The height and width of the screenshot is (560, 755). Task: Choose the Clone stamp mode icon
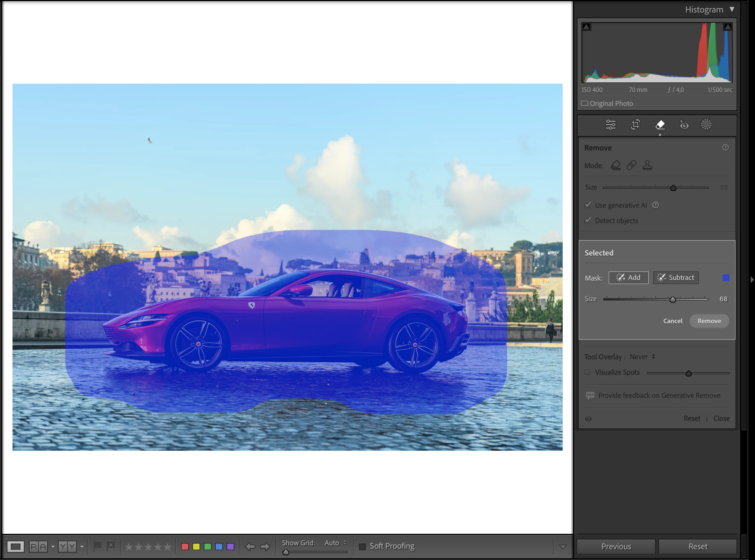[647, 165]
